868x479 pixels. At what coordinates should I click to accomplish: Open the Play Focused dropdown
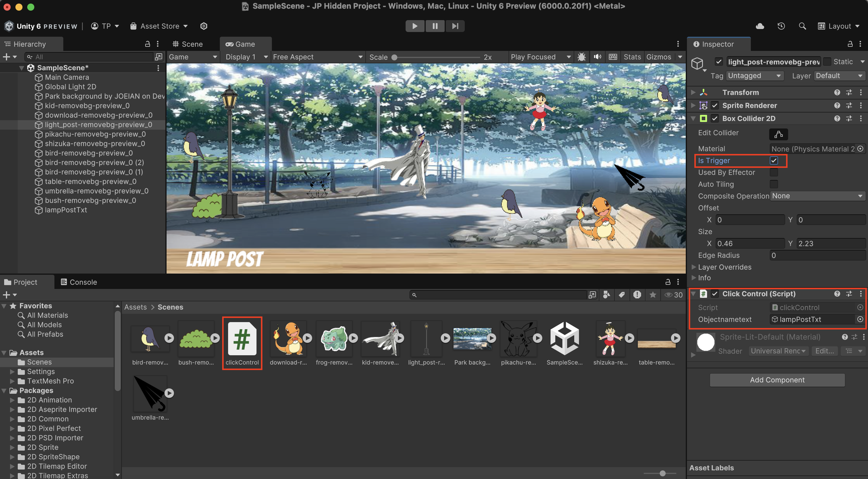click(x=541, y=57)
